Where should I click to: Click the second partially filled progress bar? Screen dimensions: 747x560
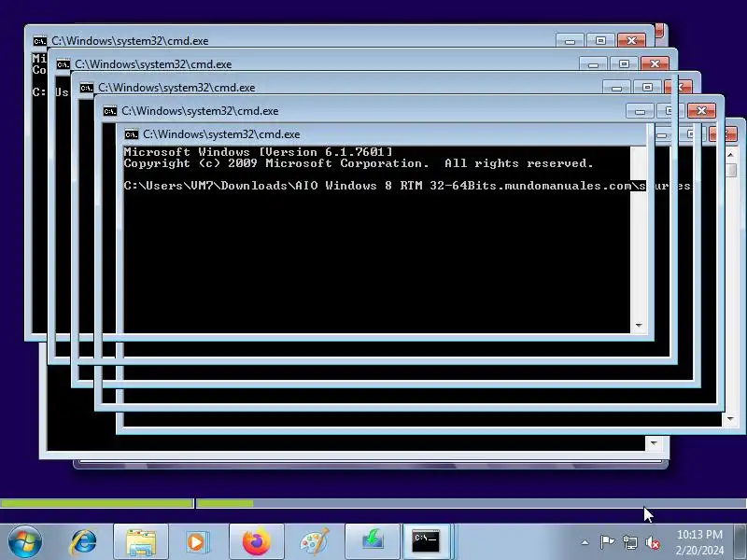click(x=472, y=503)
